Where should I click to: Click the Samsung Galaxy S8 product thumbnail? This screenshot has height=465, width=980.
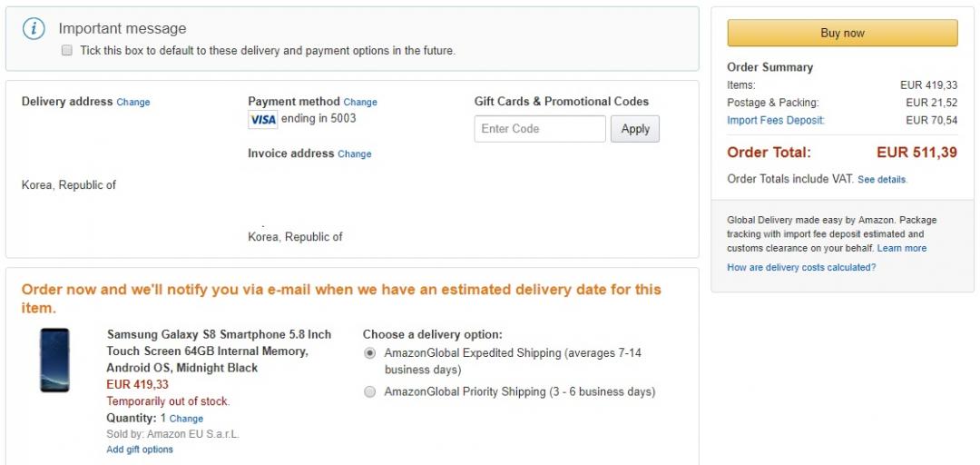point(54,360)
